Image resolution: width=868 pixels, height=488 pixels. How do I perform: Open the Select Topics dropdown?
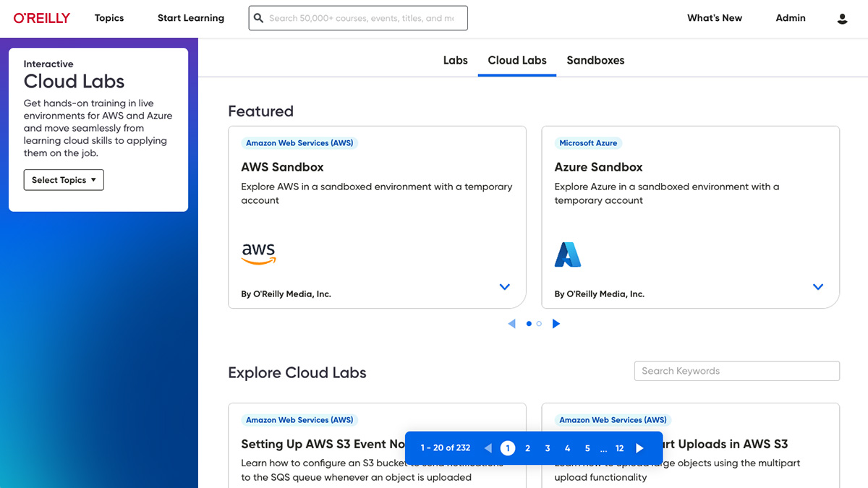(64, 180)
